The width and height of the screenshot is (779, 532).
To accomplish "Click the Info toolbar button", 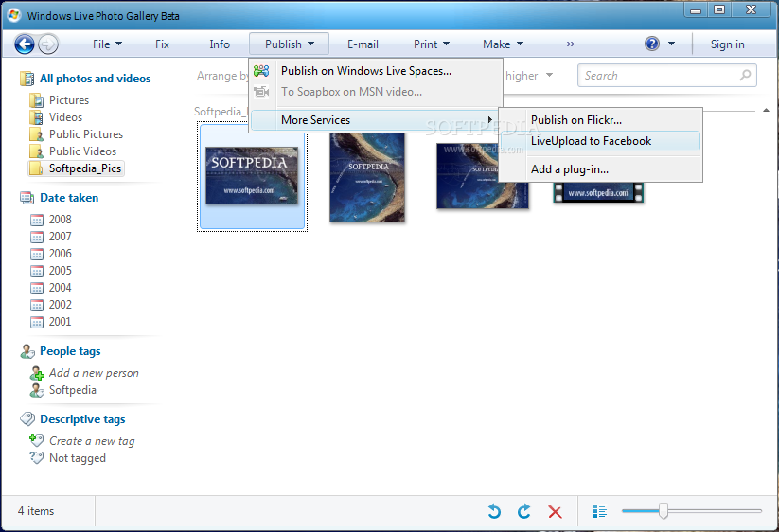I will click(220, 44).
